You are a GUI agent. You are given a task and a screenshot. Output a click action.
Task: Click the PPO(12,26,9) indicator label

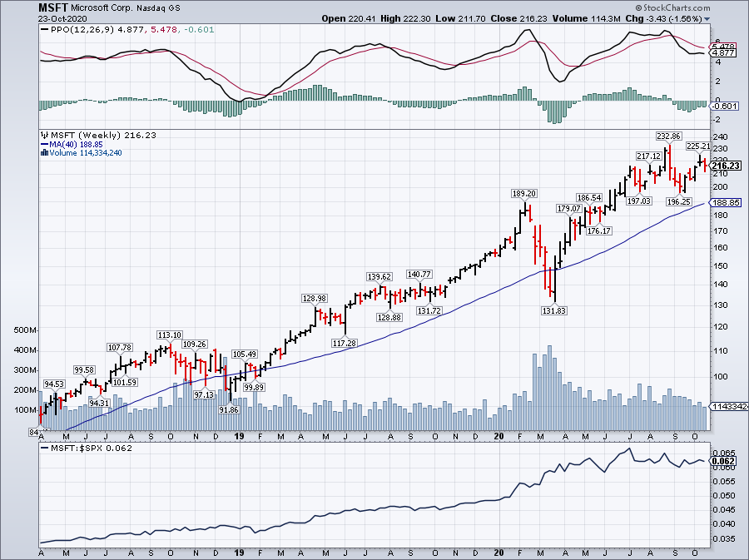[82, 30]
